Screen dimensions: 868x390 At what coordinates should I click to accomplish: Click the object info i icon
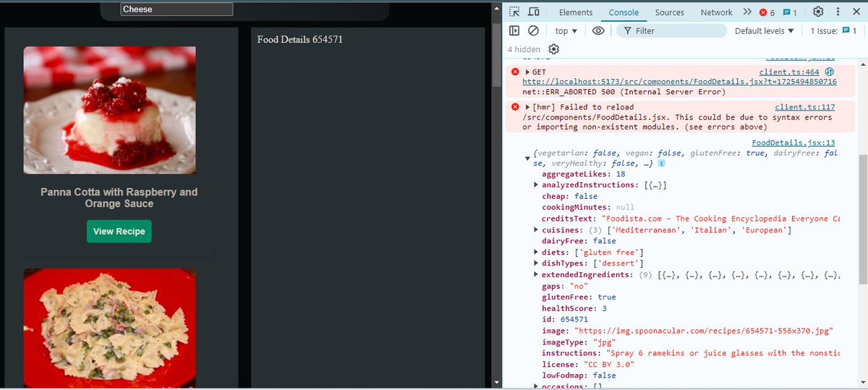tap(661, 164)
